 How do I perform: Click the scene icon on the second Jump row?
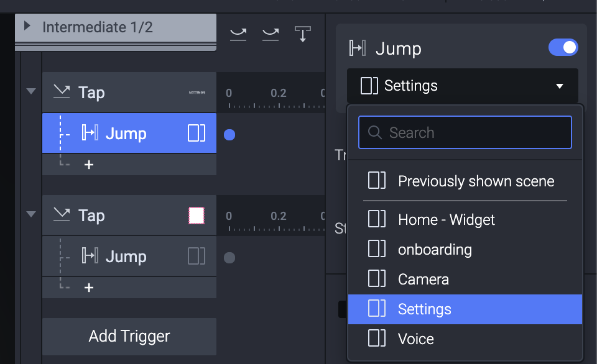[x=197, y=256]
